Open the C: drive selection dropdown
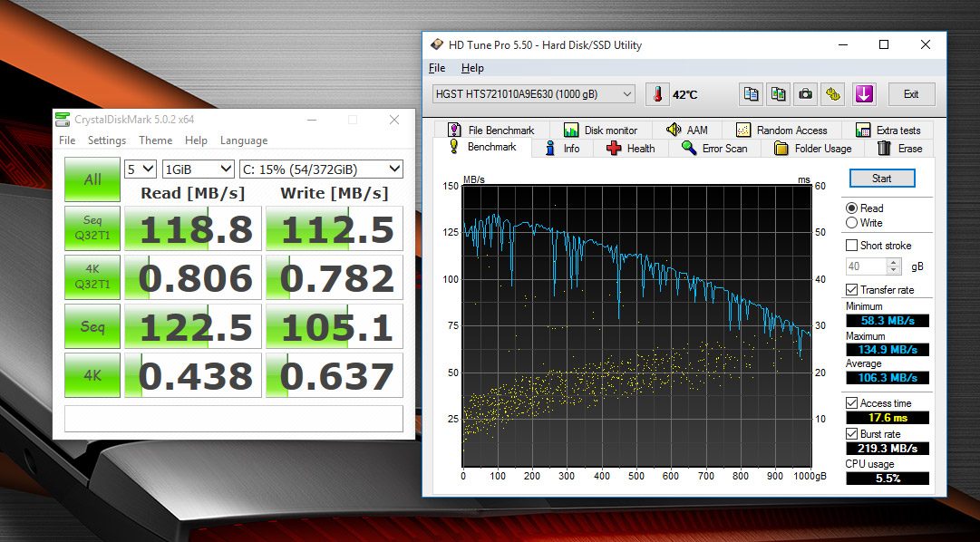Screen dimensions: 980x542 point(321,169)
